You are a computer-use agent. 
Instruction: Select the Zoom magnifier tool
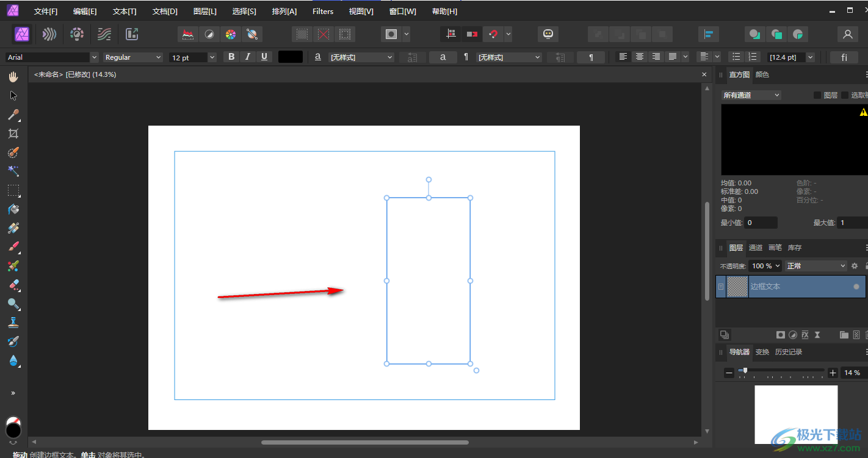point(13,304)
